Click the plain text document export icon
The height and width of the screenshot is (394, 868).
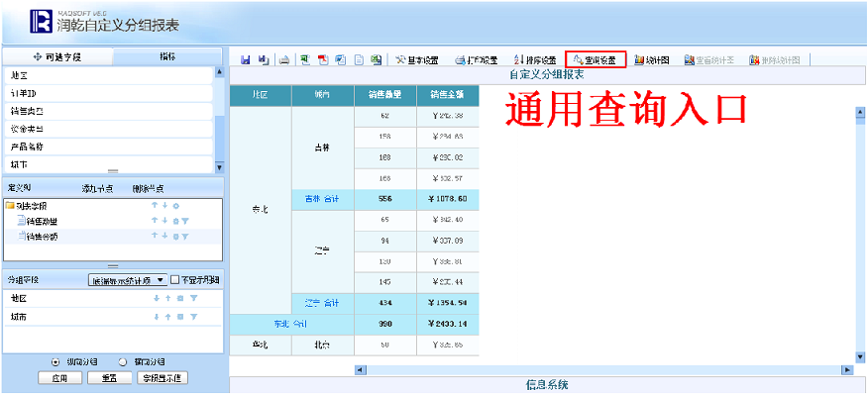click(359, 59)
